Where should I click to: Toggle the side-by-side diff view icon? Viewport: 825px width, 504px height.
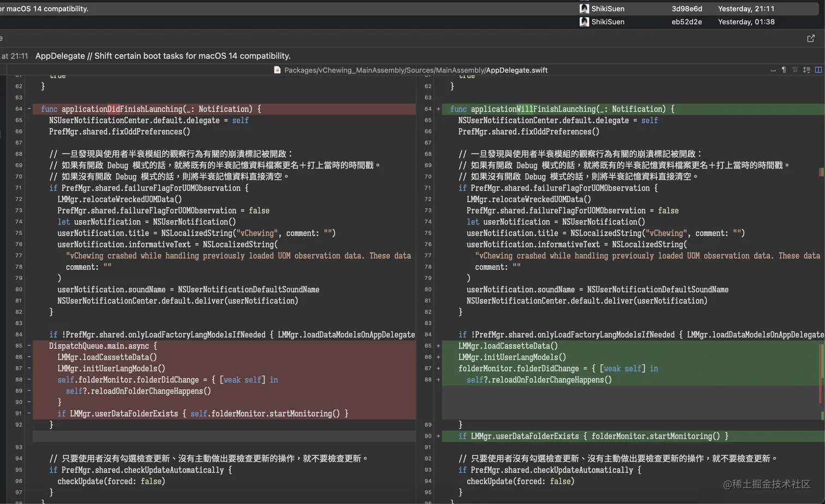point(818,70)
